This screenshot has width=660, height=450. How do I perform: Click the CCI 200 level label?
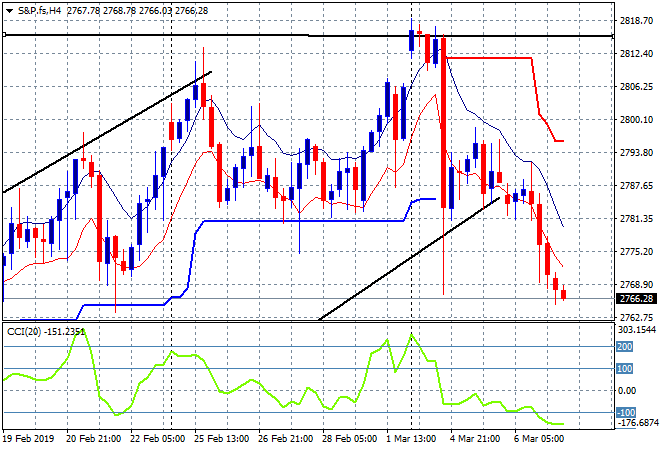coord(625,346)
